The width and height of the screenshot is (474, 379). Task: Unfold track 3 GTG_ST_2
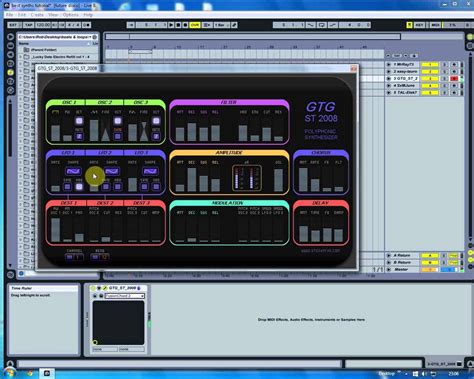pyautogui.click(x=388, y=79)
